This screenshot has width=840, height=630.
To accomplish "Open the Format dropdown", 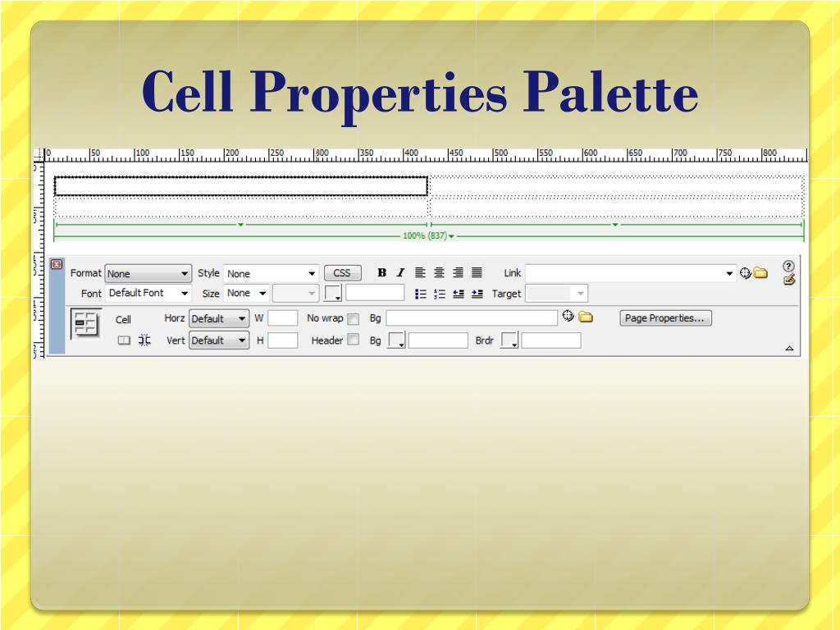I will [x=148, y=274].
